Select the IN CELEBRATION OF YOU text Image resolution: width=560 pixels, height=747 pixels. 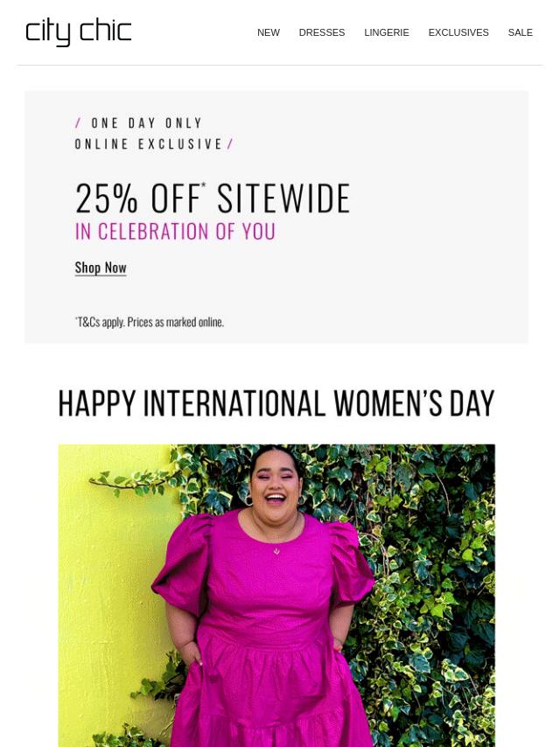pyautogui.click(x=175, y=232)
